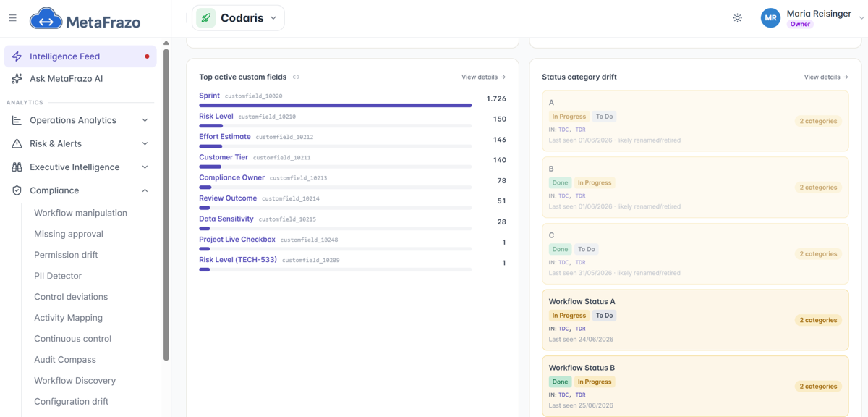The width and height of the screenshot is (868, 417).
Task: Open the Codaris workspace dropdown
Action: (x=238, y=18)
